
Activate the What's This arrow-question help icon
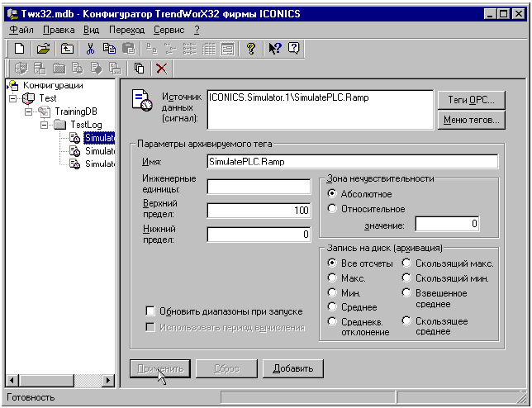pyautogui.click(x=275, y=49)
